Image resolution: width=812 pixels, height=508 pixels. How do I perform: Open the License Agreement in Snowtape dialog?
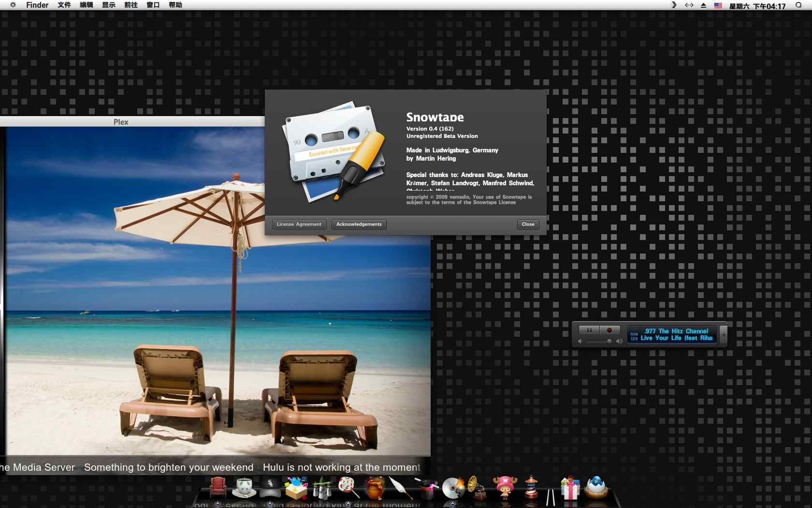tap(299, 224)
